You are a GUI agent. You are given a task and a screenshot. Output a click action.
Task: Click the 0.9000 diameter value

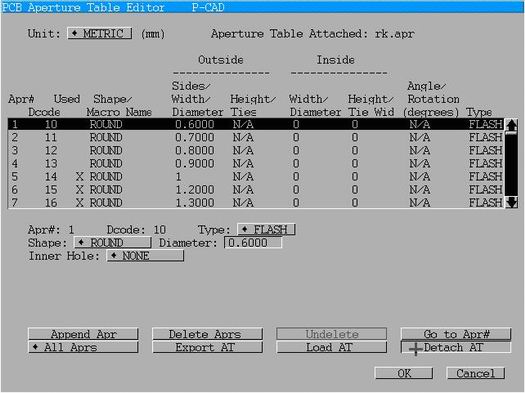click(195, 164)
